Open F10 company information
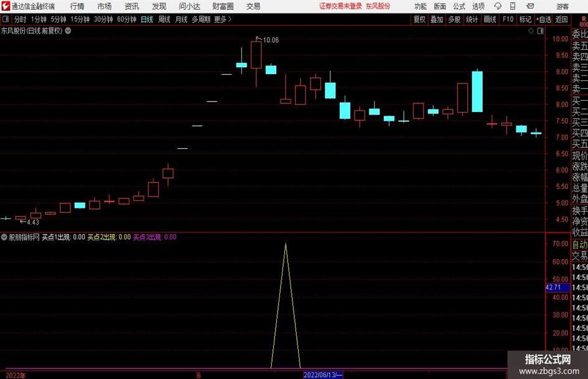This screenshot has width=588, height=379. point(508,19)
